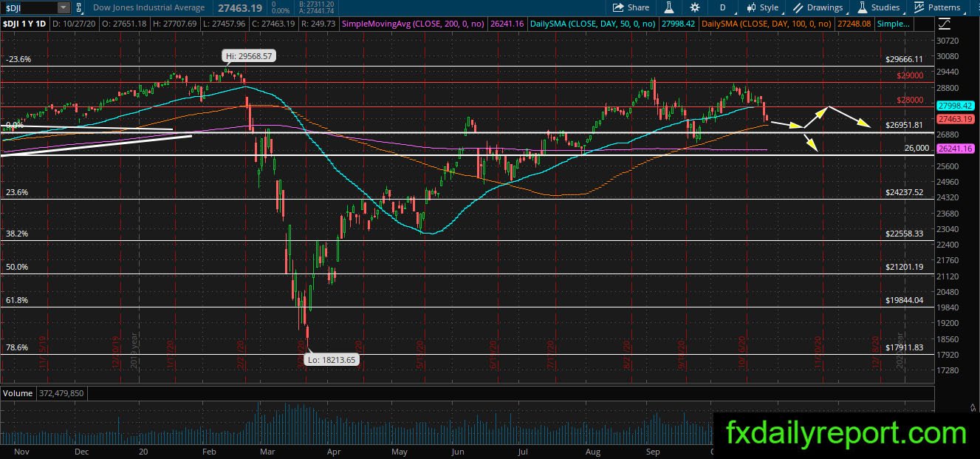Click the -23.6% extension label

(18, 59)
